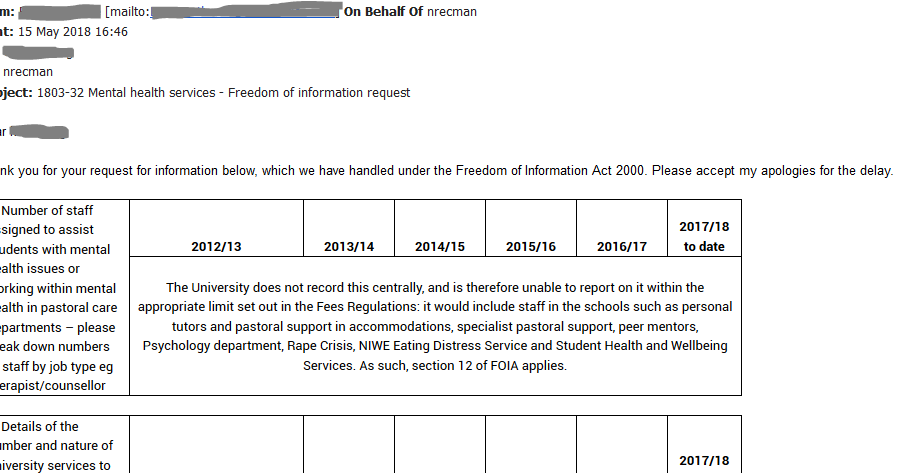
Task: Click "On Behalf Of nrecman" text
Action: coord(410,12)
